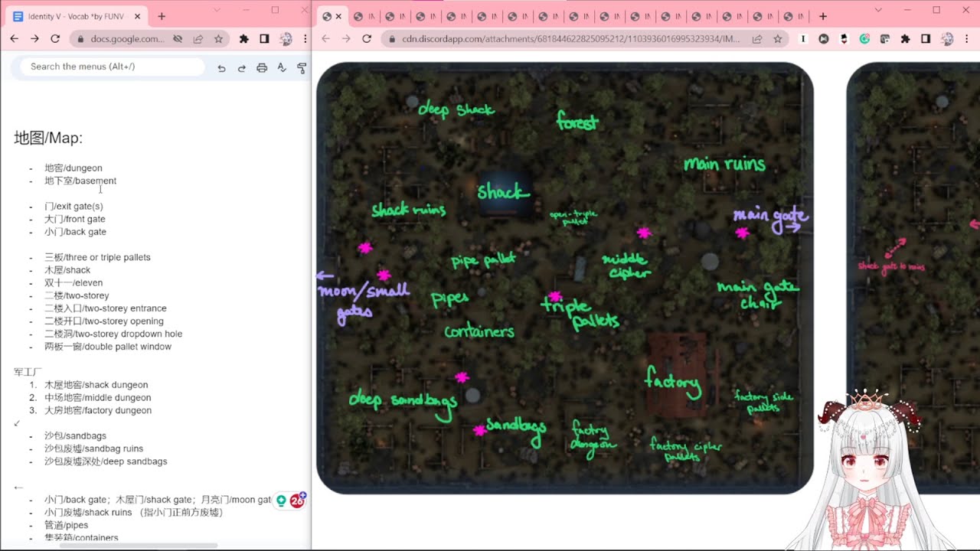Click the Search the menus field
Screen dimensions: 980x551
pyautogui.click(x=115, y=67)
